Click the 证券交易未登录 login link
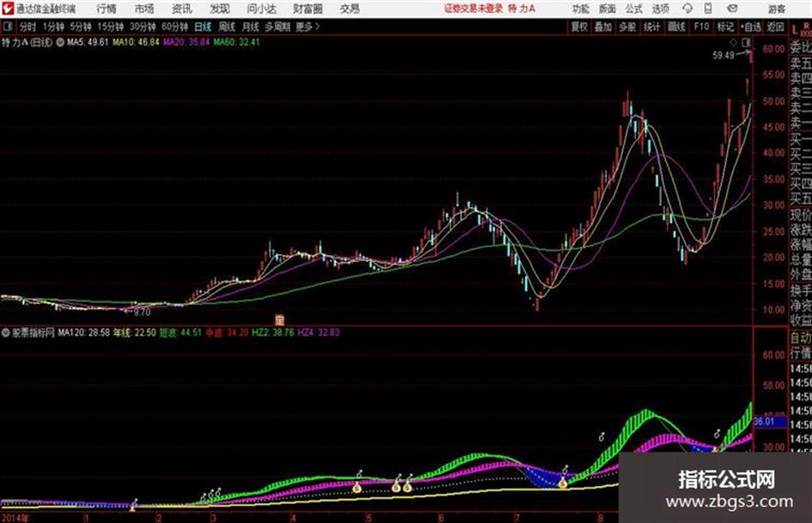This screenshot has height=523, width=812. 473,9
